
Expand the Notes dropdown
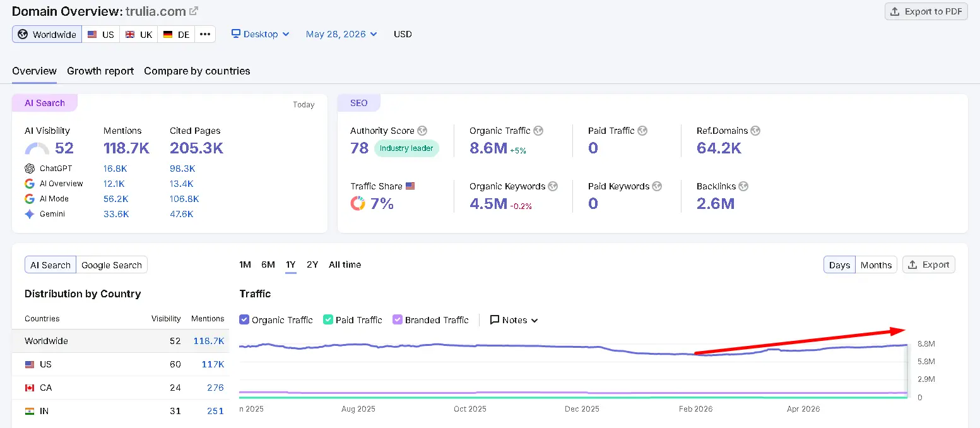[x=514, y=320]
